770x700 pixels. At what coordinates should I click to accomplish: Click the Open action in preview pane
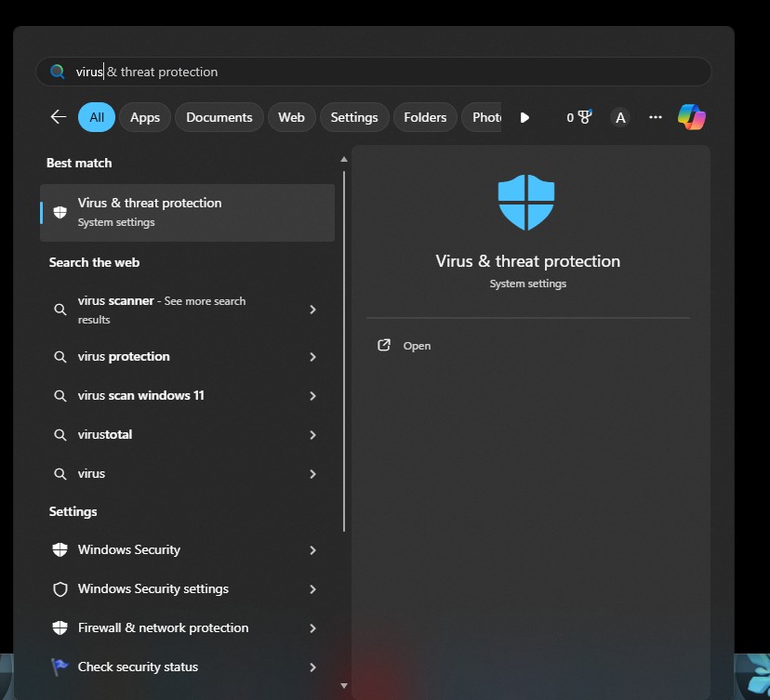(417, 346)
